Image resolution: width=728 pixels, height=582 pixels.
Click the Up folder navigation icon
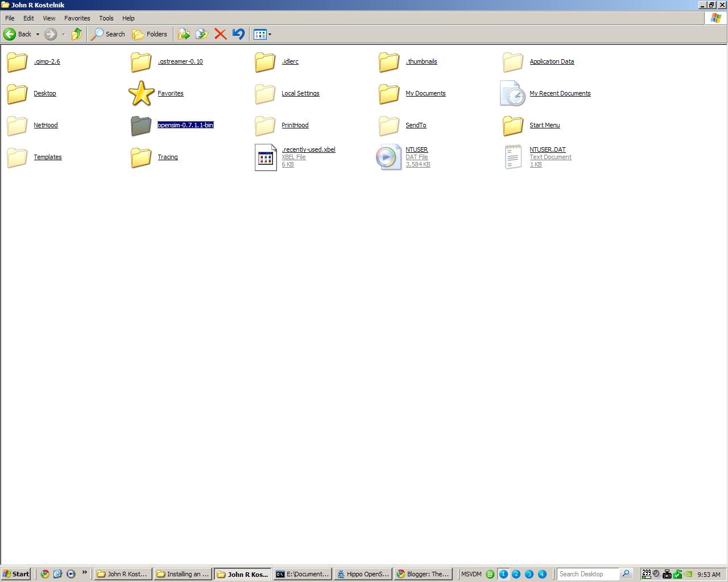77,34
